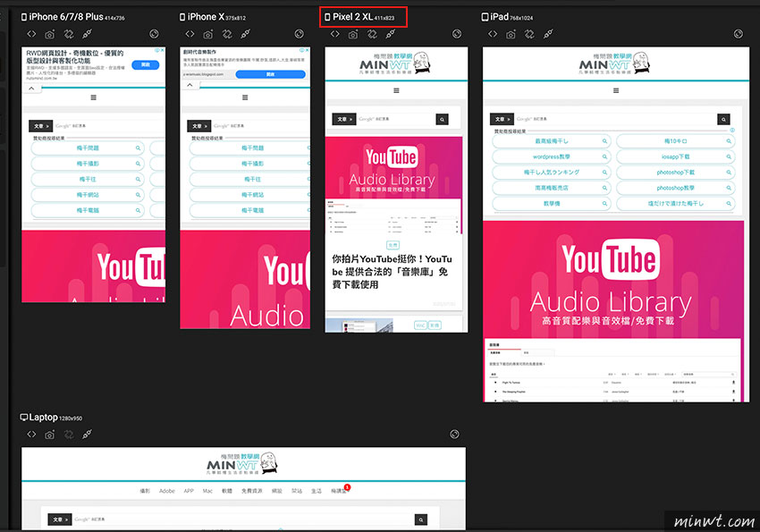760x532 pixels.
Task: Capture a screenshot of the Pixel 2 XL preview
Action: click(x=353, y=34)
